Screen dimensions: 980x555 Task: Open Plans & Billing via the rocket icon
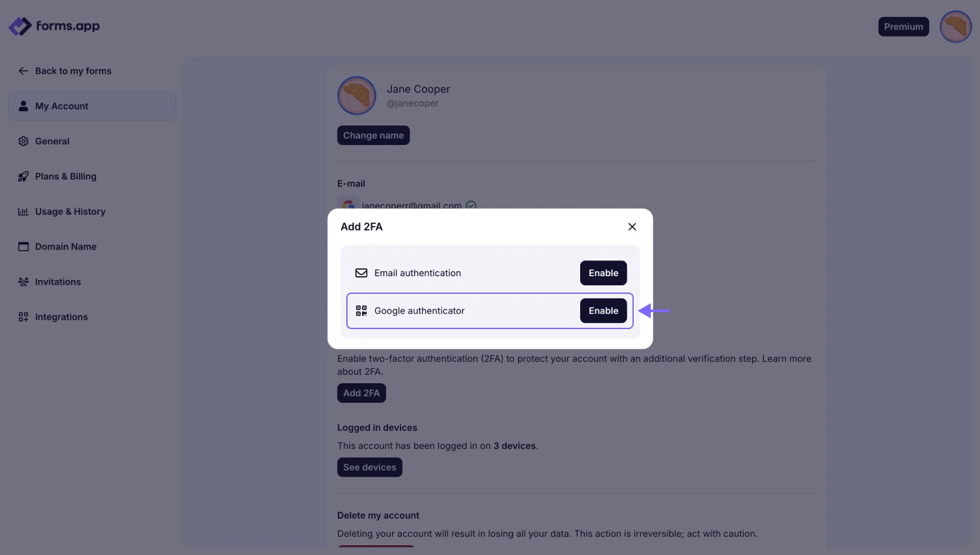(x=23, y=176)
